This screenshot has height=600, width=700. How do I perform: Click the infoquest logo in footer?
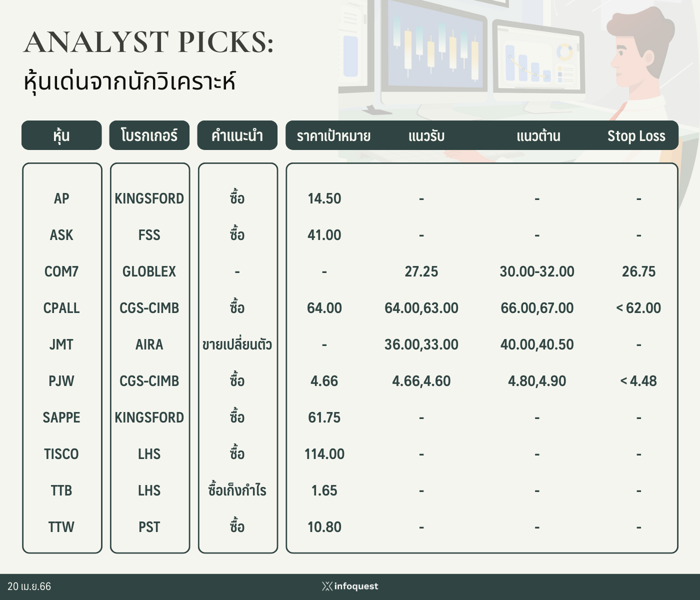click(350, 586)
